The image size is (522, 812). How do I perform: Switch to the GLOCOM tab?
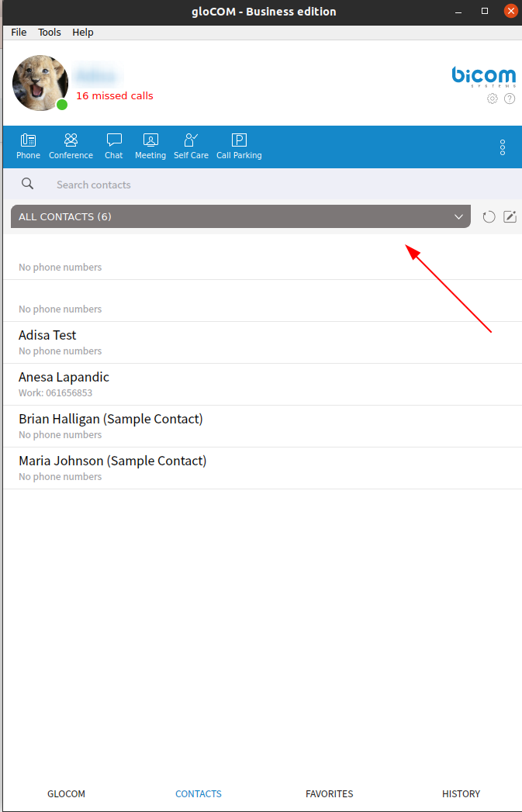click(66, 793)
